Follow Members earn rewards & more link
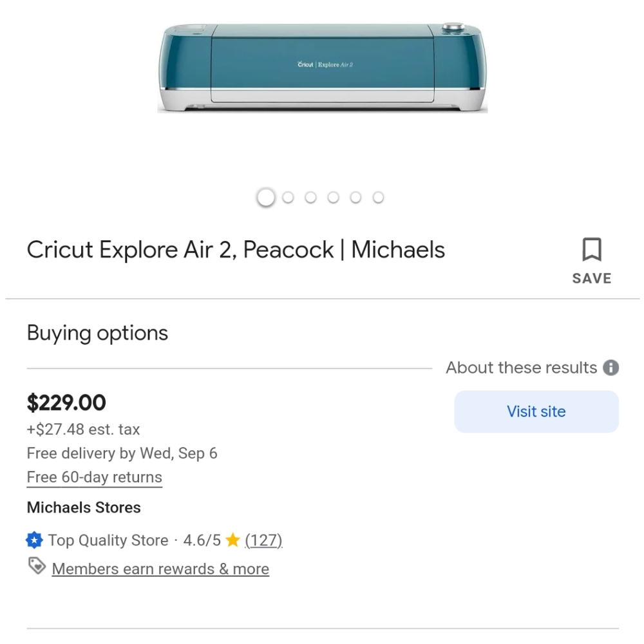This screenshot has height=644, width=644. tap(160, 569)
